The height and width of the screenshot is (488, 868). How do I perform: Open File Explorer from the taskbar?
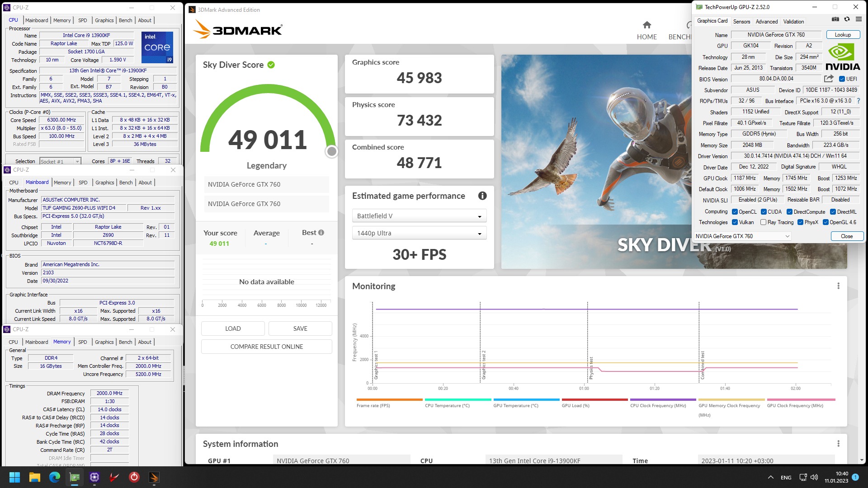coord(35,477)
